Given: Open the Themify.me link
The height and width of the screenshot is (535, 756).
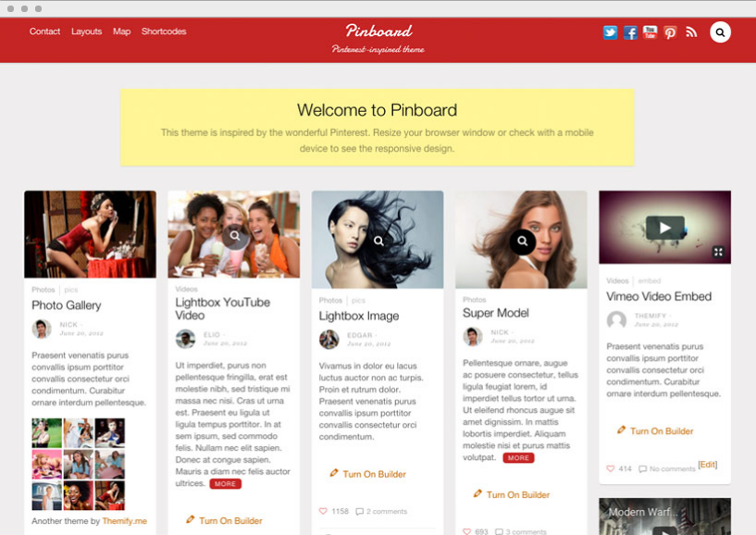Looking at the screenshot, I should 124,521.
